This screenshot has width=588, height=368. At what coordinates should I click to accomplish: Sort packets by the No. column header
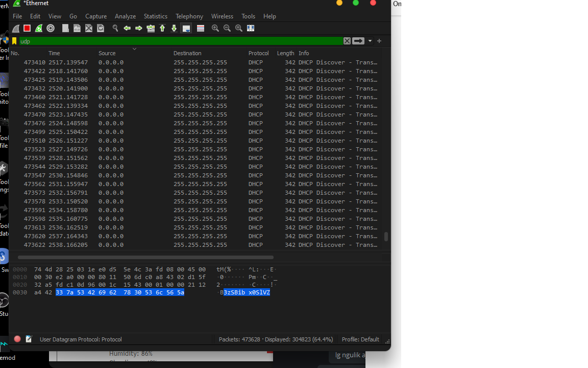click(15, 53)
